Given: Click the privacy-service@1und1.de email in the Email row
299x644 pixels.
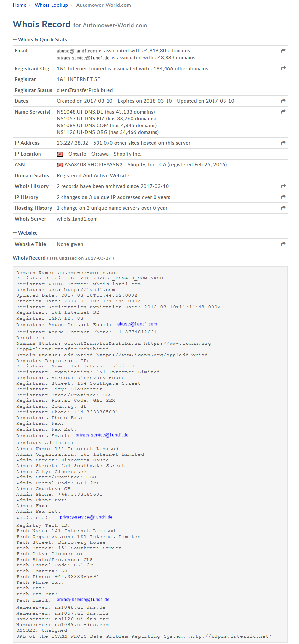Looking at the screenshot, I should [83, 58].
